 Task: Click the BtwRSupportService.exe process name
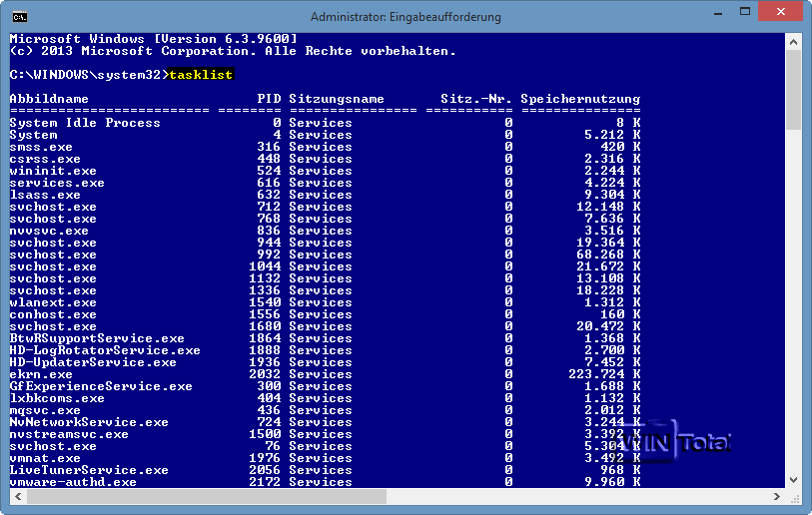tap(97, 338)
